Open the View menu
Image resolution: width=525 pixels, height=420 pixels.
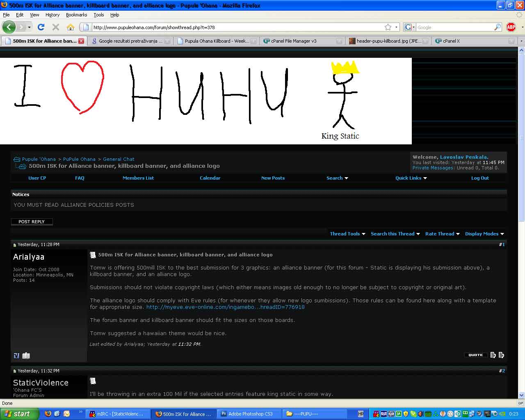(x=34, y=15)
